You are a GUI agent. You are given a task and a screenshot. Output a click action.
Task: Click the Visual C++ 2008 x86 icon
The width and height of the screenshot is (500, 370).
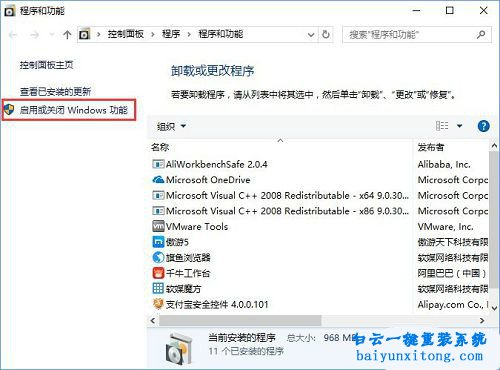pyautogui.click(x=158, y=211)
